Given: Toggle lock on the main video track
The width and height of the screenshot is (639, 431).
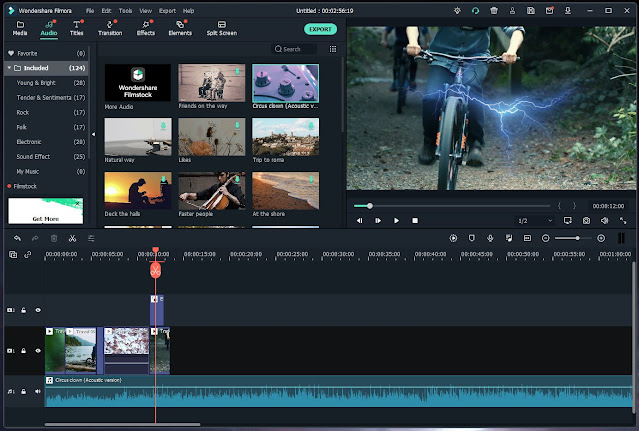Looking at the screenshot, I should 23,351.
